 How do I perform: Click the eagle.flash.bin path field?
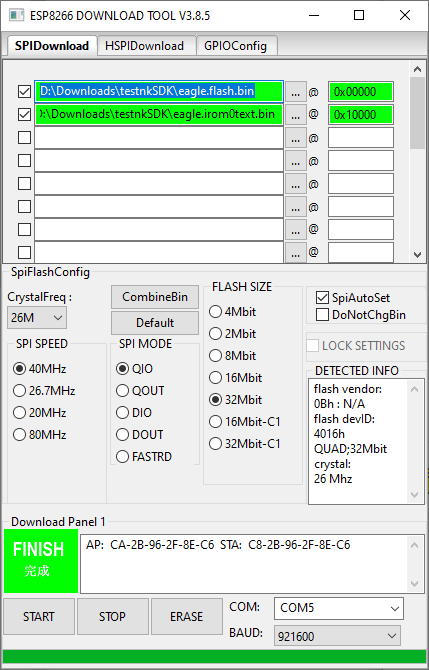point(159,91)
